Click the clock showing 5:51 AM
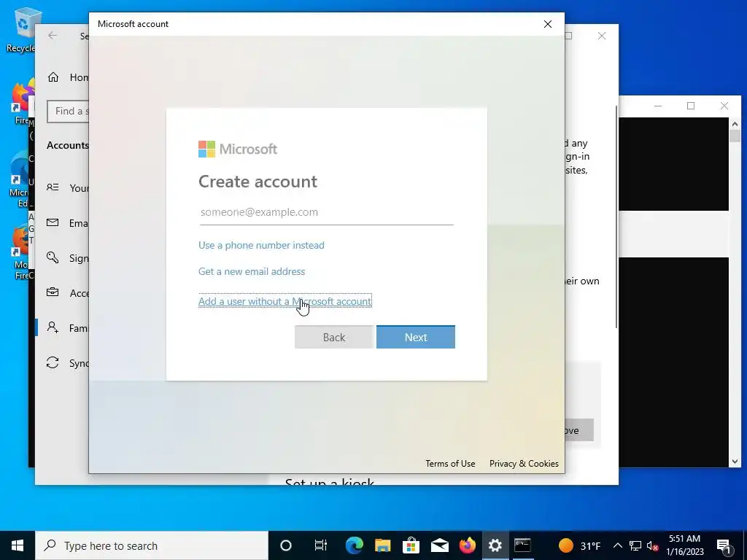Viewport: 747px width, 560px height. point(684,545)
